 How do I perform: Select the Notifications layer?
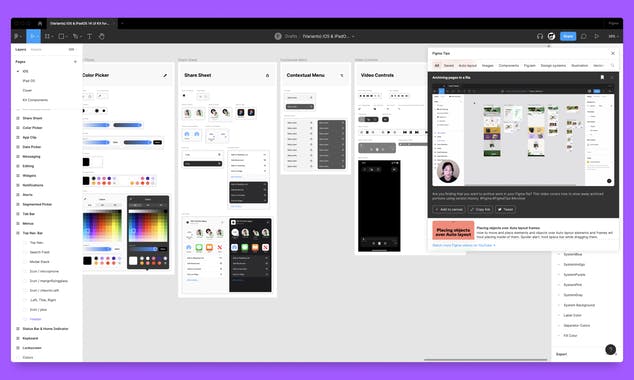click(x=33, y=185)
